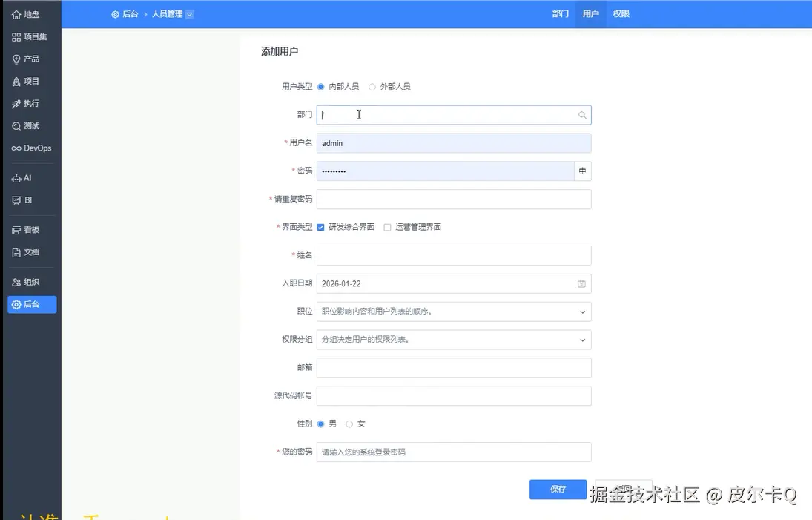The image size is (812, 520).
Task: Click the 邮箱 input field
Action: tap(454, 368)
